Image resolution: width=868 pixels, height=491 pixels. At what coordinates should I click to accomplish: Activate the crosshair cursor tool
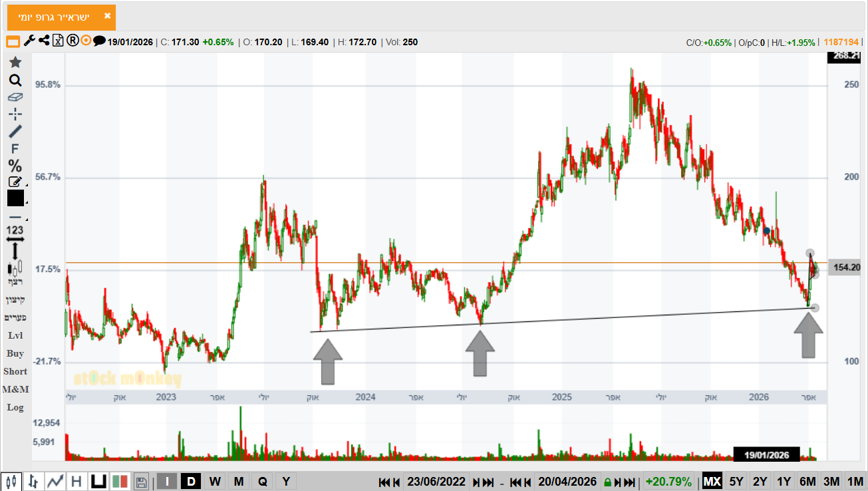coord(15,114)
